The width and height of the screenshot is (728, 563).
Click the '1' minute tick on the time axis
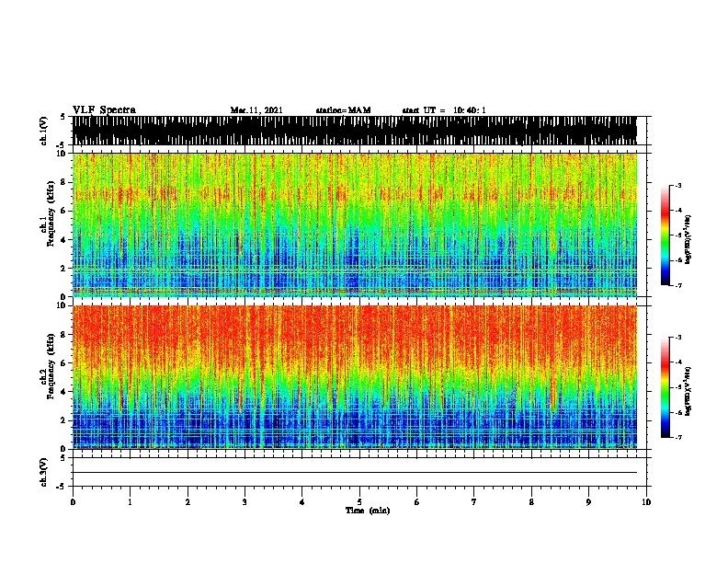point(130,502)
